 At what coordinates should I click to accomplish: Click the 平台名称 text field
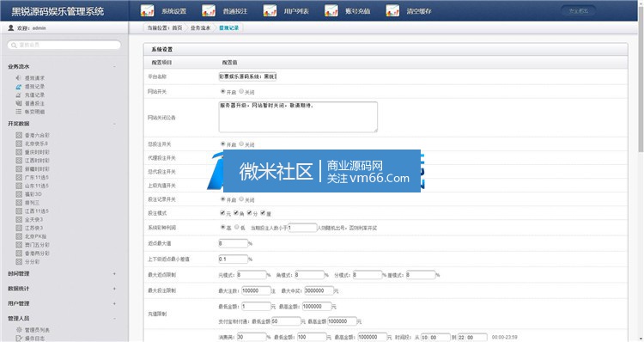(x=247, y=76)
